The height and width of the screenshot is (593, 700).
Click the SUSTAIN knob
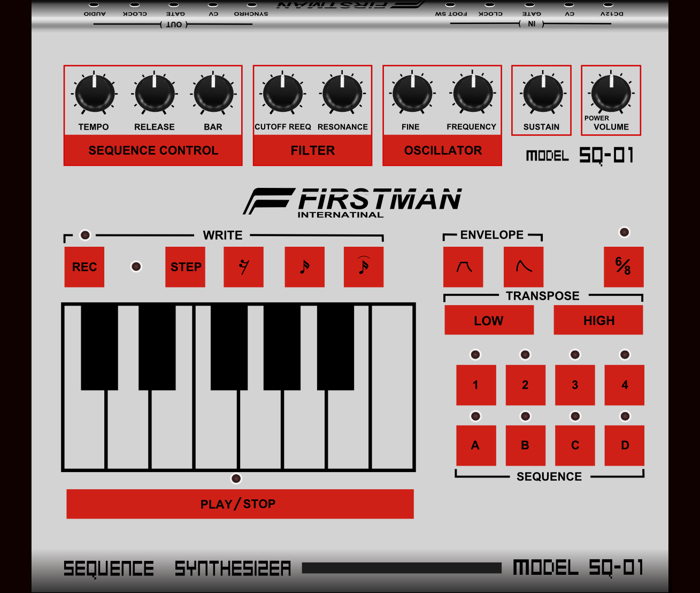543,94
